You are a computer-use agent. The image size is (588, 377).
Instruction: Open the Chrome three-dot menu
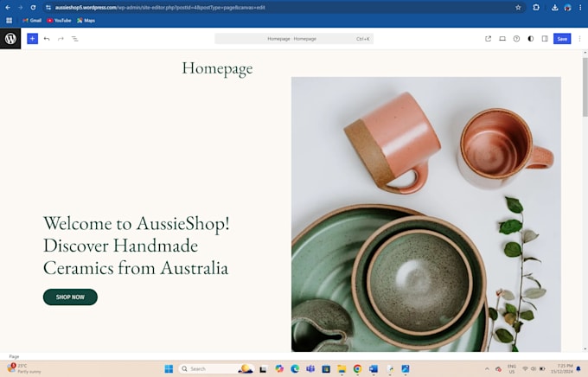[x=580, y=7]
